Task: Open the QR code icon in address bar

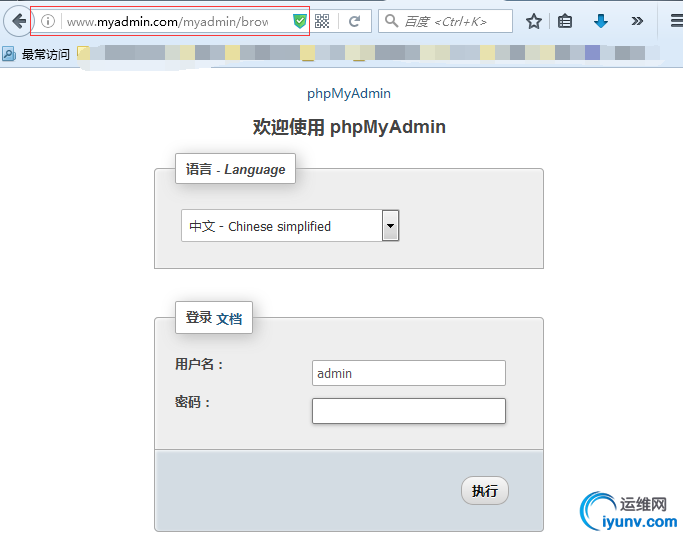Action: click(x=322, y=21)
